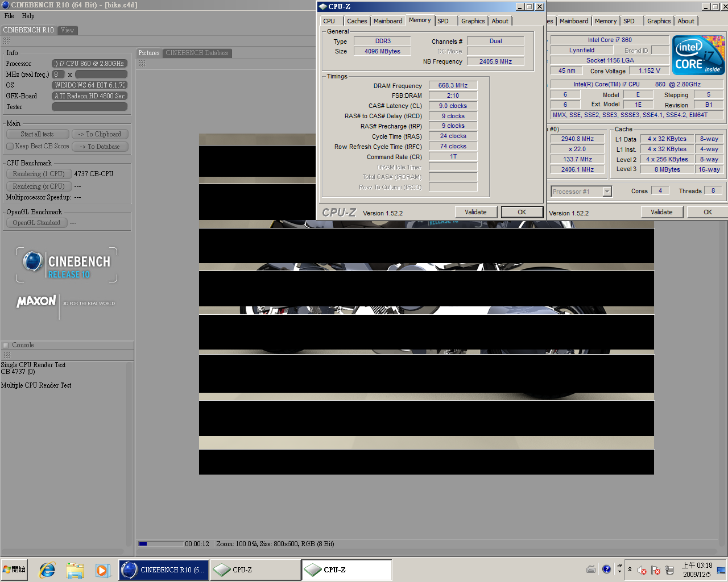
Task: Switch to the active CPU-Z taskbar button
Action: (x=346, y=569)
